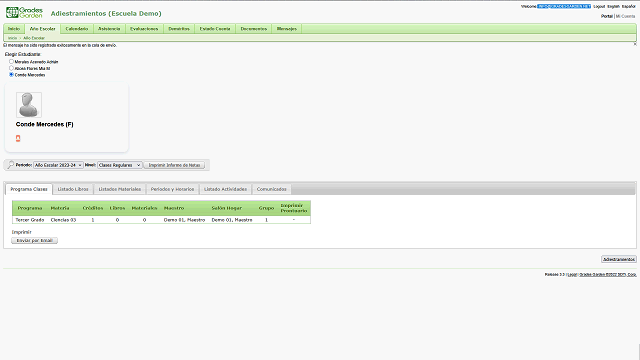Viewport: 640px width, 360px height.
Task: Open the Estado Cuenta menu tab
Action: click(x=215, y=29)
